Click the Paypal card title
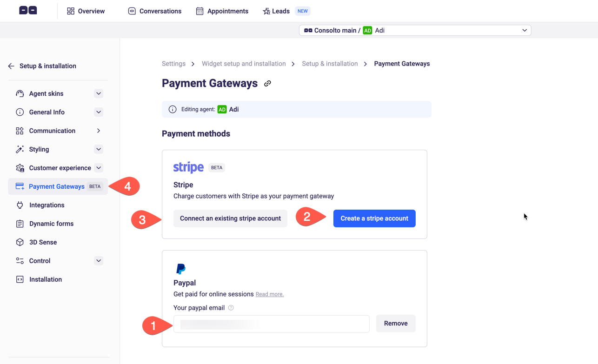The image size is (598, 364). [185, 283]
